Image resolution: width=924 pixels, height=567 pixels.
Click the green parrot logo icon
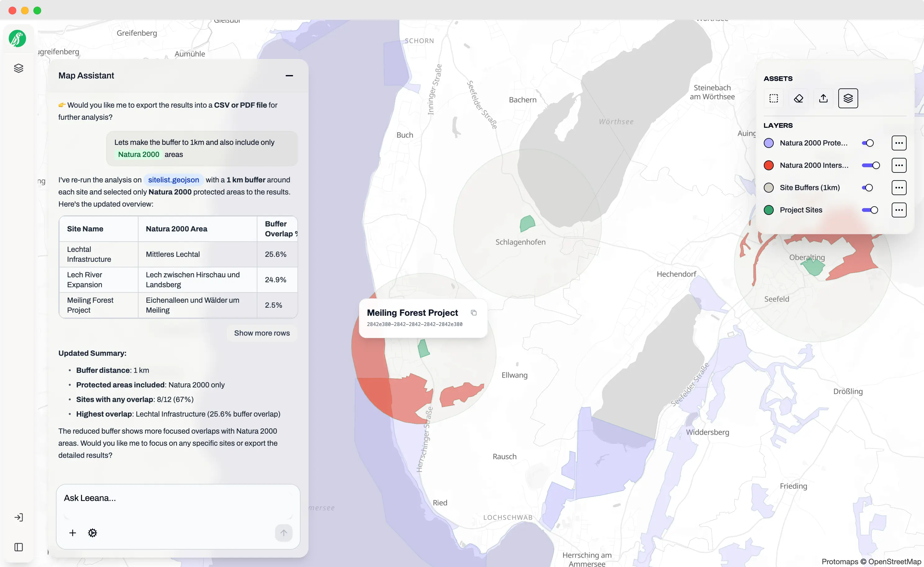point(17,39)
